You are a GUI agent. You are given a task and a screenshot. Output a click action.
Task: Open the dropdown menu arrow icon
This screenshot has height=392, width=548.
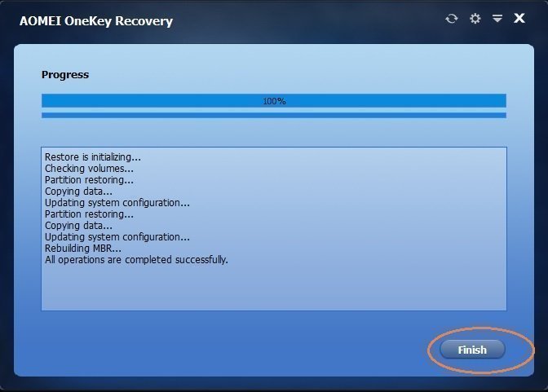497,18
